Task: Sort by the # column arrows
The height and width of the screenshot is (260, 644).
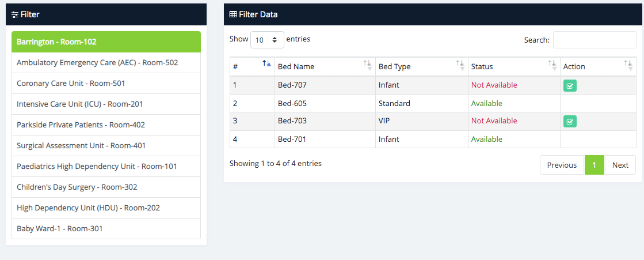Action: (x=266, y=64)
